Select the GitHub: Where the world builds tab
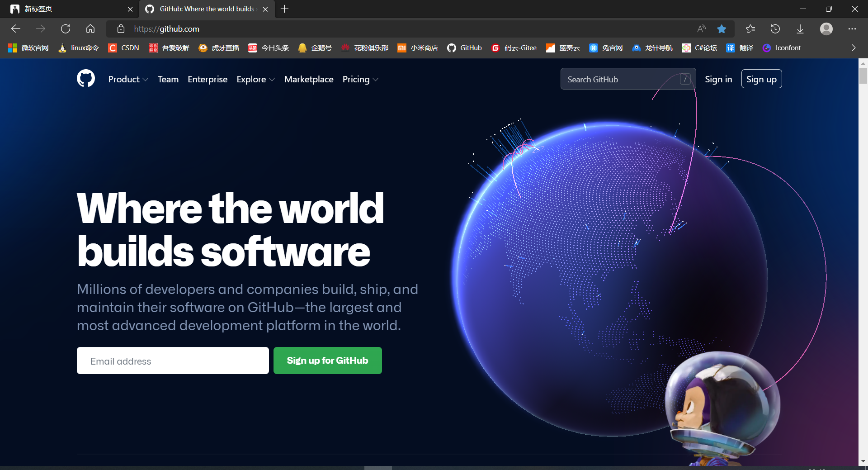868x470 pixels. click(x=207, y=9)
